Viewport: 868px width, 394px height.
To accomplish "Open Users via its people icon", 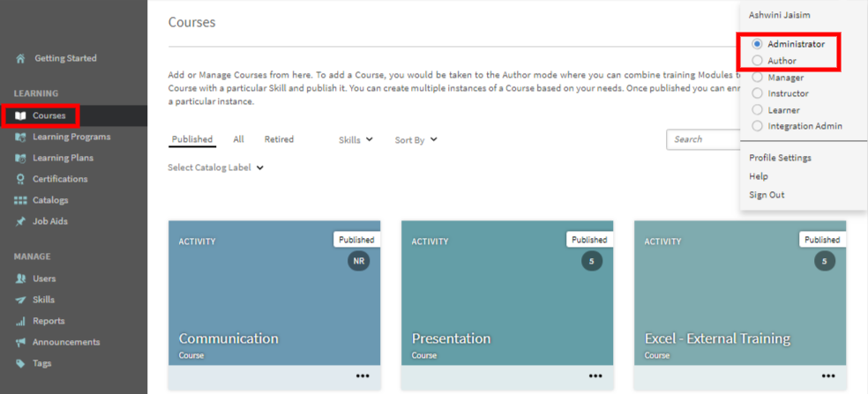I will [20, 279].
